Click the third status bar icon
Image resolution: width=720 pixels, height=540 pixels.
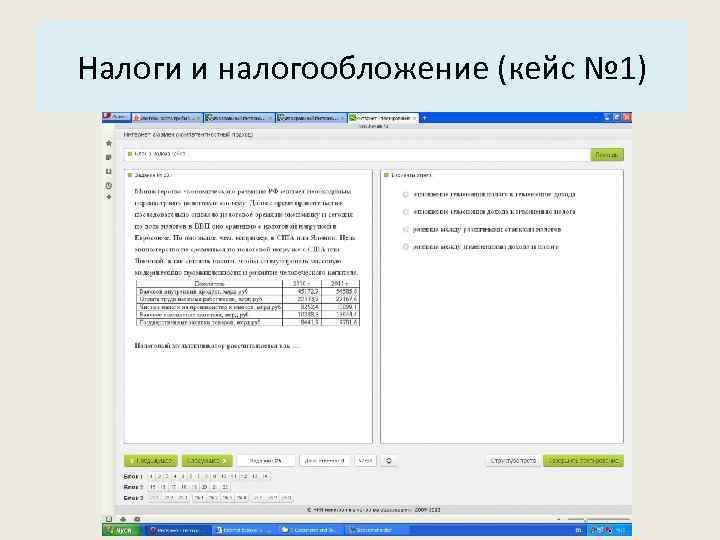(137, 519)
